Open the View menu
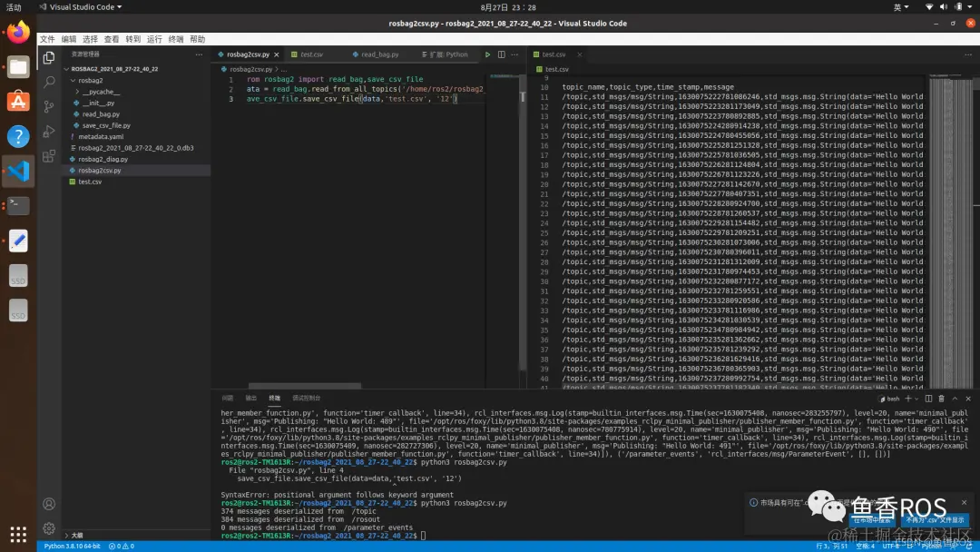980x552 pixels. pyautogui.click(x=112, y=39)
